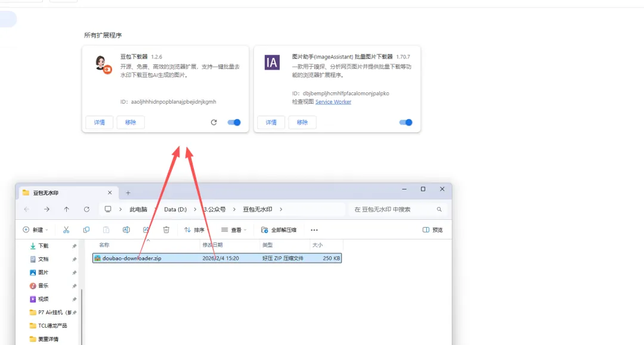Delete the selected file with trash icon
644x345 pixels.
166,230
